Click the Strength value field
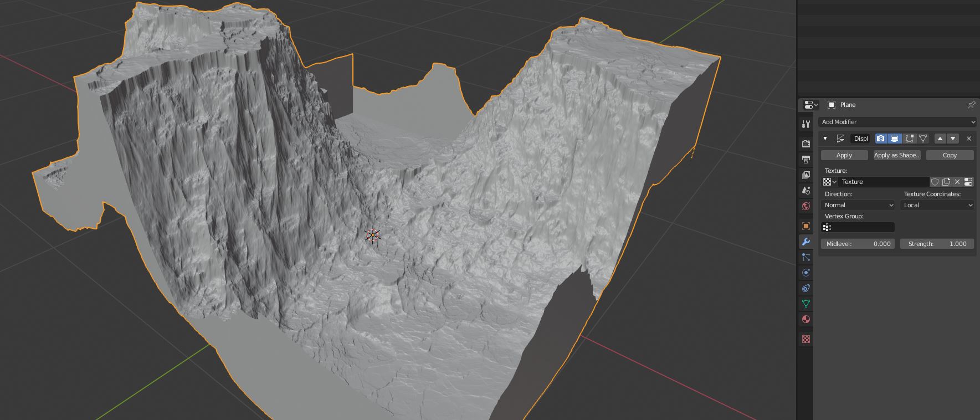 point(937,244)
